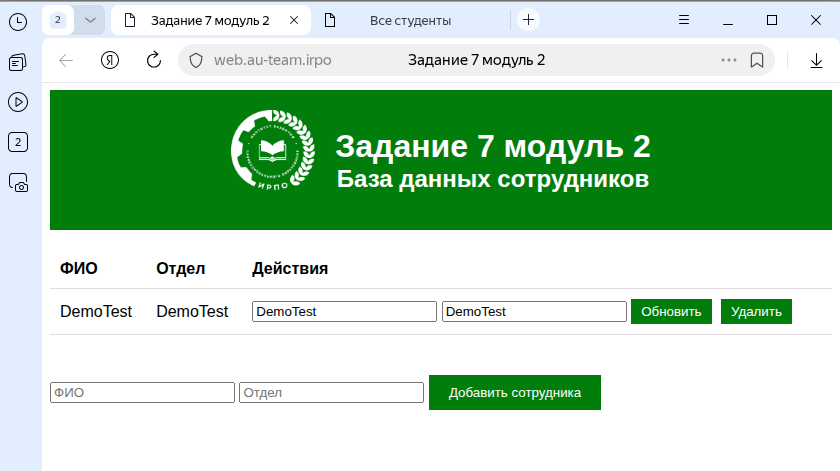The image size is (840, 471).
Task: Open the reading list sidebar icon
Action: [x=18, y=62]
